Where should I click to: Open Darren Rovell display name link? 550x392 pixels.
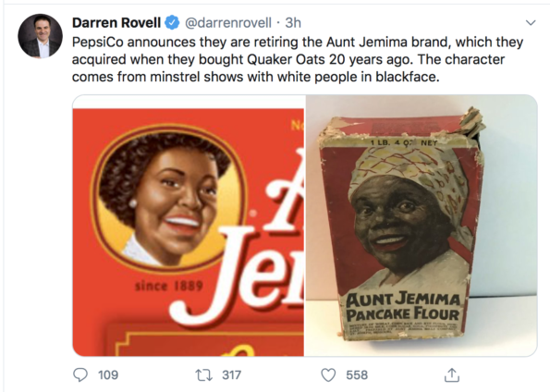coord(116,23)
